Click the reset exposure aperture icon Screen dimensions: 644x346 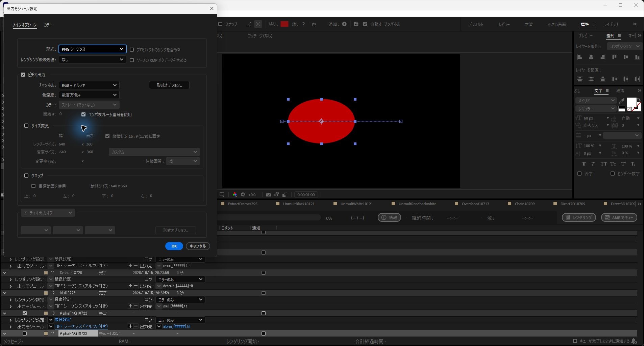coord(243,194)
